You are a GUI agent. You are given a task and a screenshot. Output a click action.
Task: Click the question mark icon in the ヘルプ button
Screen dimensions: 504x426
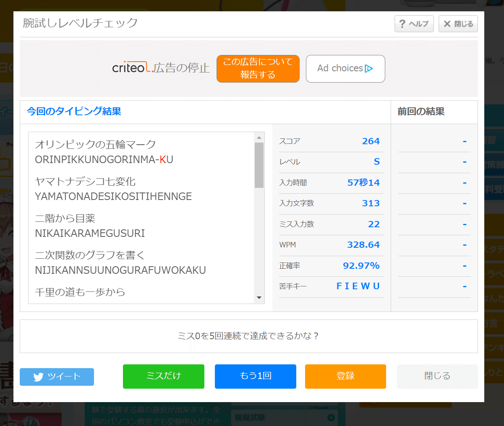click(x=403, y=23)
